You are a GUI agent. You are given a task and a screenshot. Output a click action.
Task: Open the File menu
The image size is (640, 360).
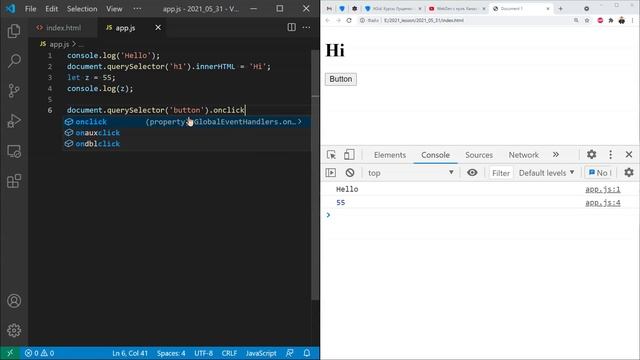coord(31,9)
